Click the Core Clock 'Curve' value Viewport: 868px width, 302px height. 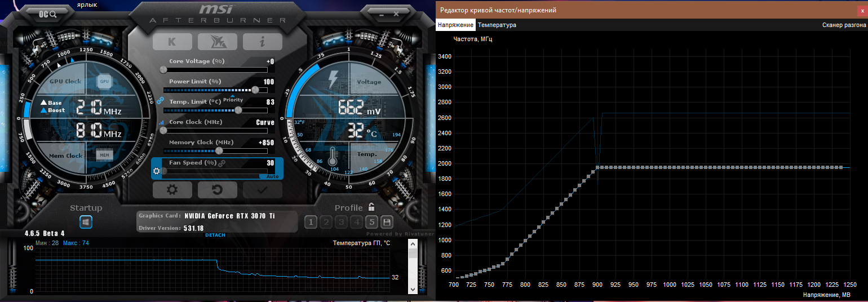pos(265,122)
